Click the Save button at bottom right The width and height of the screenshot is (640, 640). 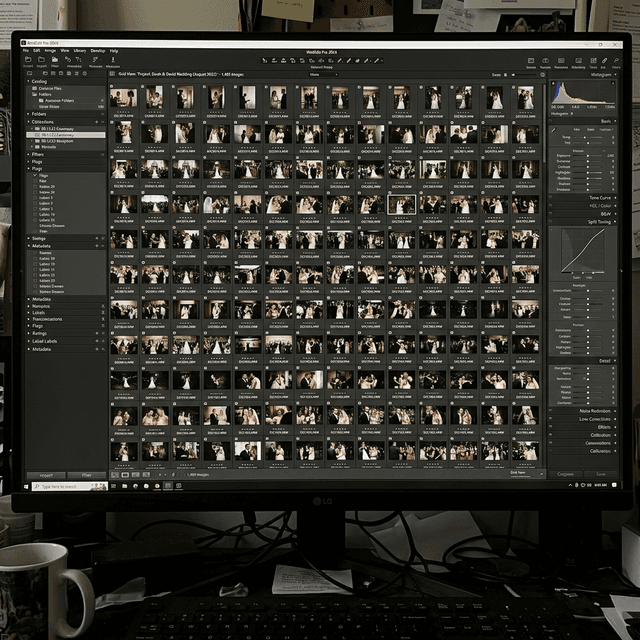pyautogui.click(x=600, y=474)
